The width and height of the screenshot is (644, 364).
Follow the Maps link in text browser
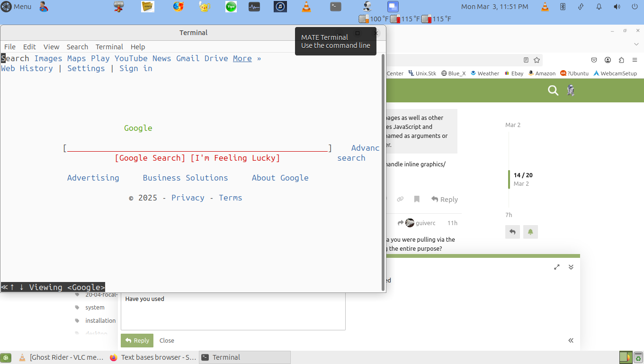point(77,58)
